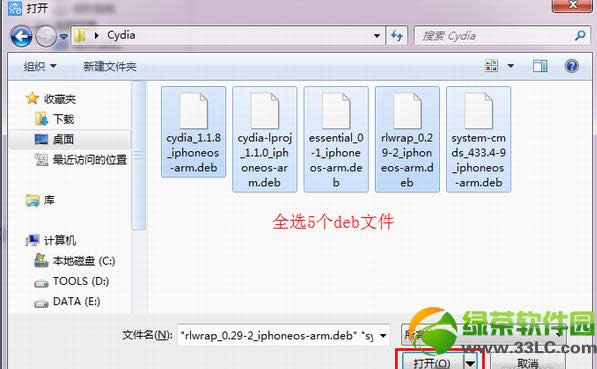Select system-cmds_433.4-9_iphoneos-arm.deb file
The height and width of the screenshot is (369, 597).
[x=479, y=139]
